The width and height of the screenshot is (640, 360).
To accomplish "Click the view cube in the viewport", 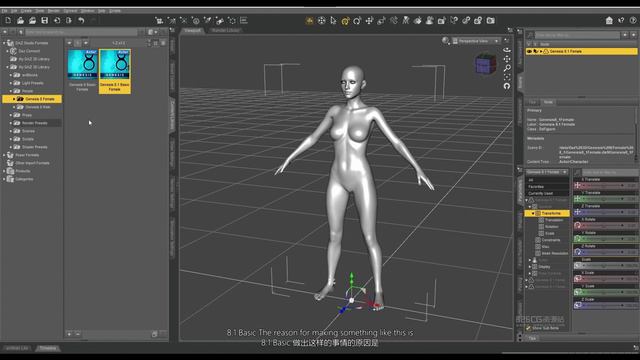I will click(x=485, y=64).
